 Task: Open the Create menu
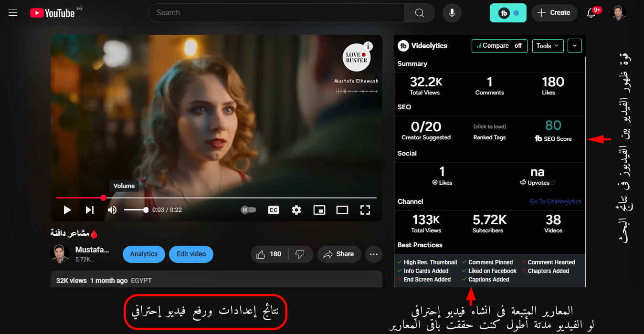[x=554, y=13]
